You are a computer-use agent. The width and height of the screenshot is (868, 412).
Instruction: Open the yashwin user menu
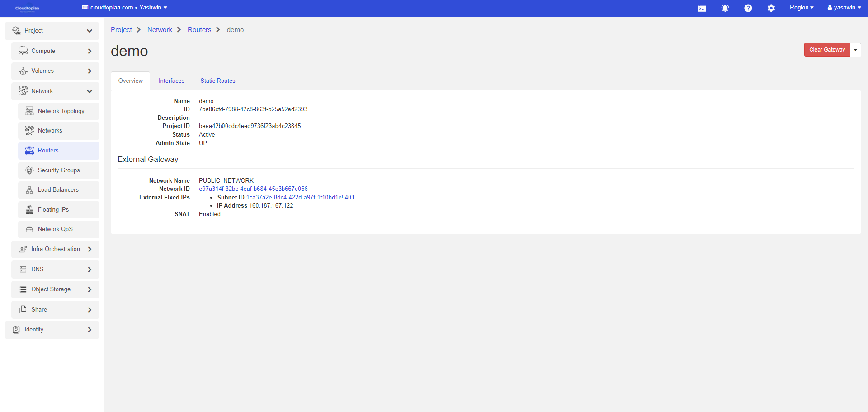click(844, 8)
